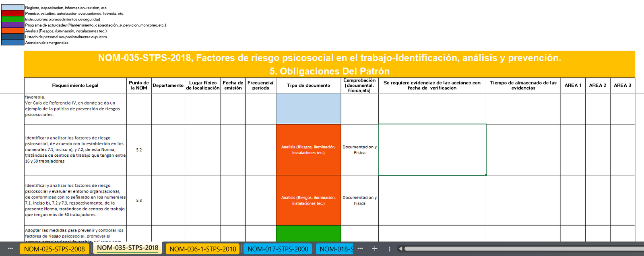
Task: Select the 'AREA 2' header cell
Action: click(x=598, y=86)
